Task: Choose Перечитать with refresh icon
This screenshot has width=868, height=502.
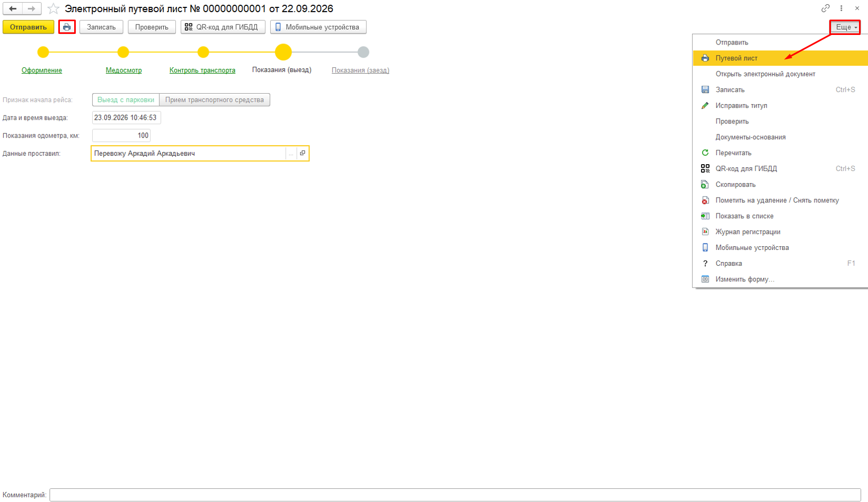Action: point(780,153)
